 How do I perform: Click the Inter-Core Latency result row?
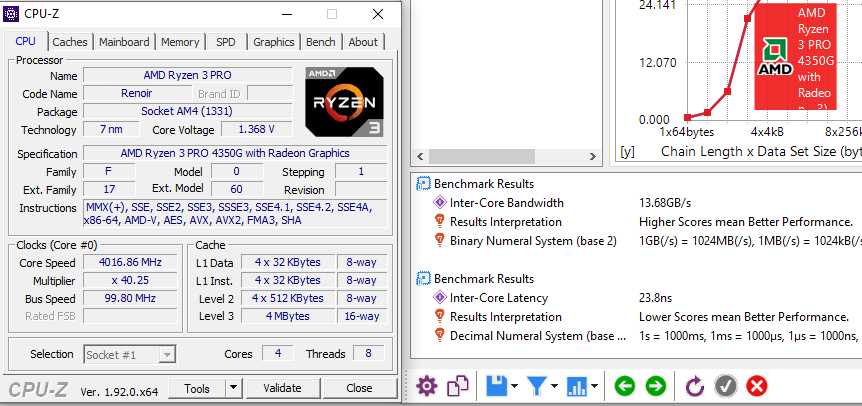click(499, 298)
